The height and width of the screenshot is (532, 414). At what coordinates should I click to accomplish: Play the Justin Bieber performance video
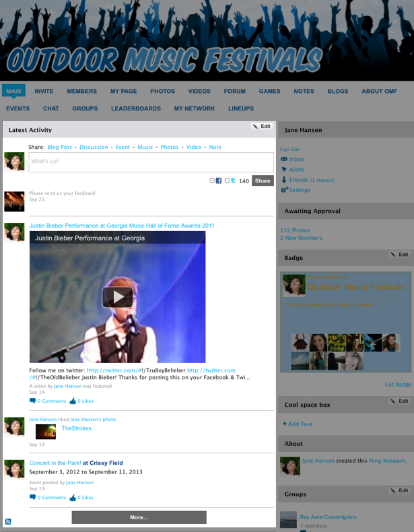point(118,297)
